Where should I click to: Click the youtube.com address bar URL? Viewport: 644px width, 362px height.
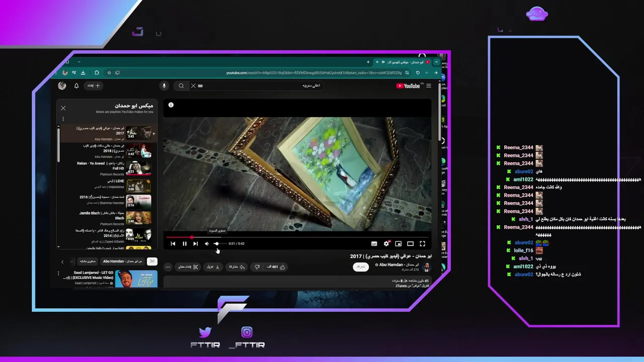(x=313, y=73)
